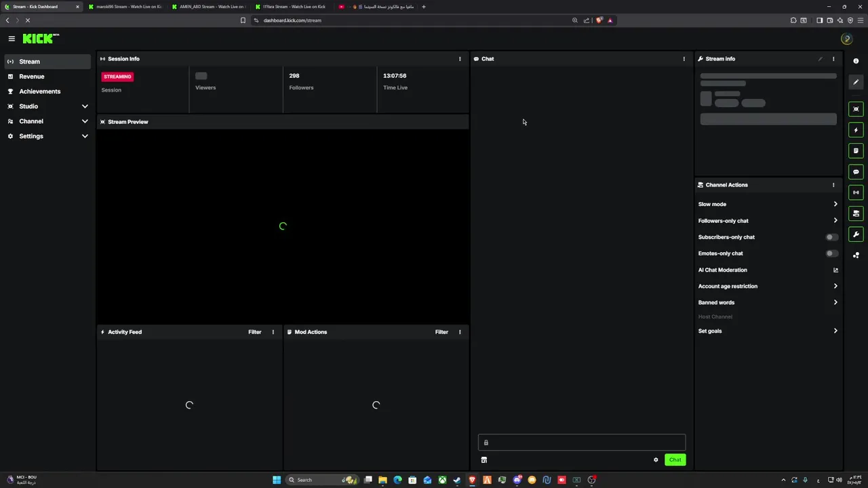The width and height of the screenshot is (868, 488).
Task: Click the black Stream Preview area
Action: pyautogui.click(x=283, y=226)
